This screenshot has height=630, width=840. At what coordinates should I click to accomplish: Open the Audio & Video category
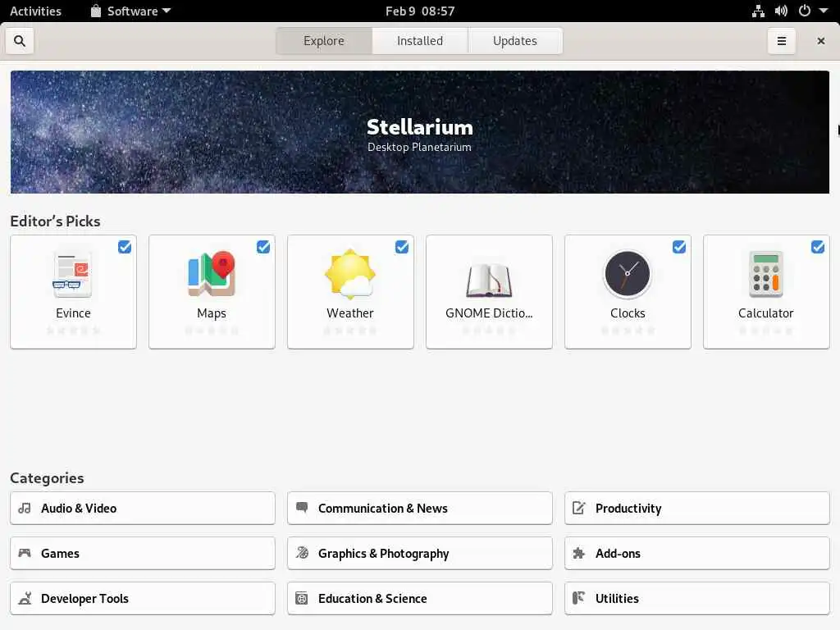(143, 508)
